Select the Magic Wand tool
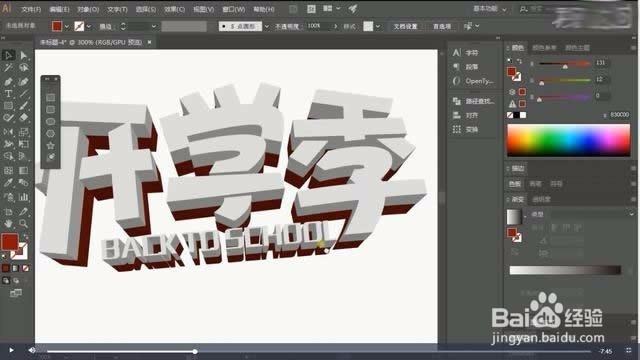Screen dimensions: 640x360 tap(8, 67)
